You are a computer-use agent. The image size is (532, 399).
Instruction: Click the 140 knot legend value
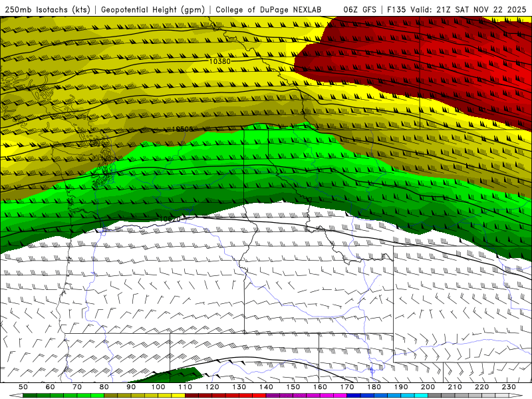click(x=266, y=387)
